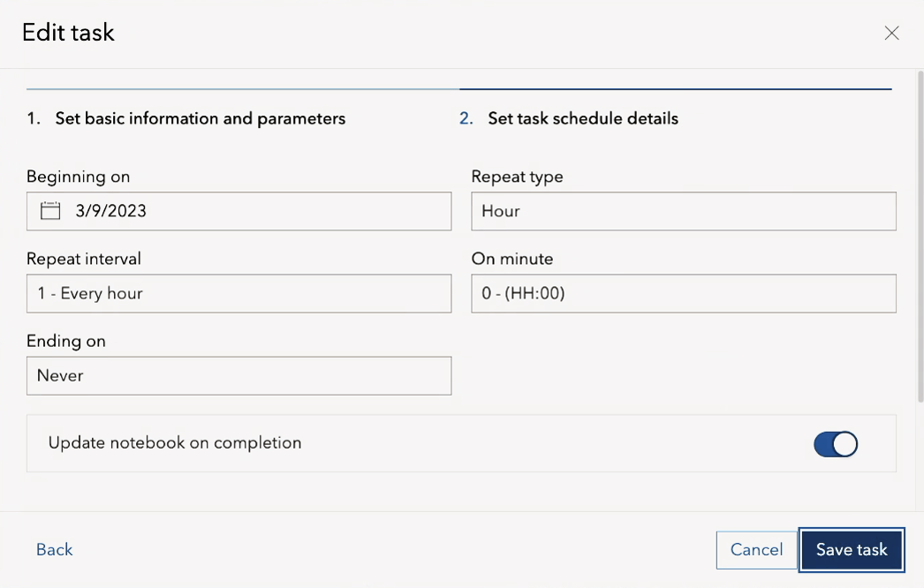This screenshot has height=588, width=924.
Task: Open the On minute dropdown
Action: pos(683,294)
